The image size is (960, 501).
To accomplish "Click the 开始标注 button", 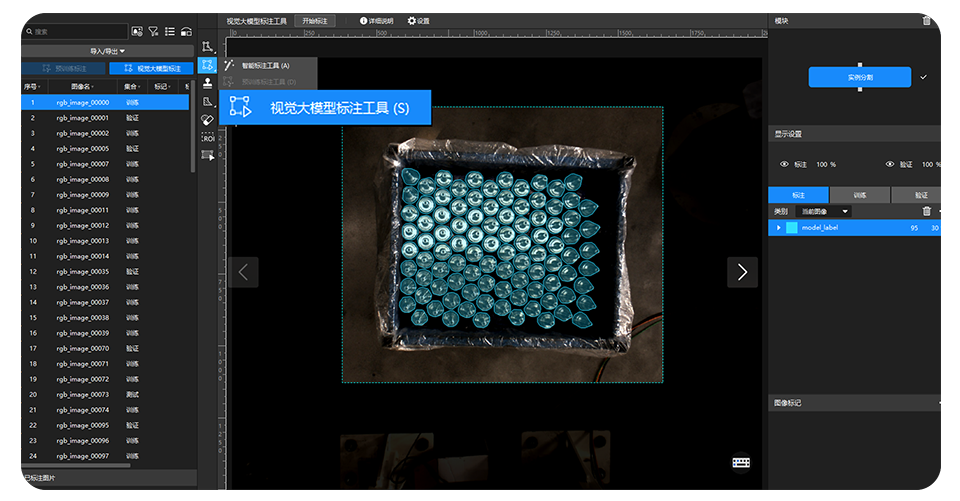I will [x=314, y=20].
